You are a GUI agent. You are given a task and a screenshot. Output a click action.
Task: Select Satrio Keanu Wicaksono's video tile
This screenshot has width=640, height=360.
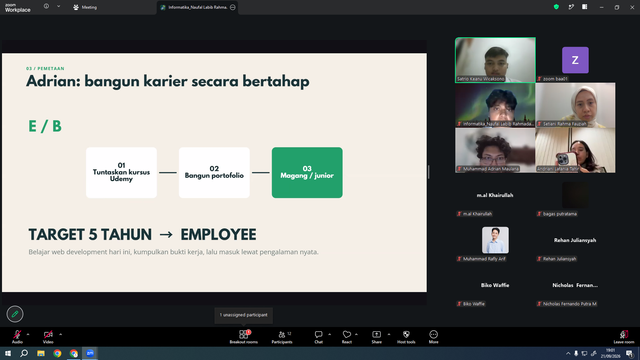(x=495, y=60)
